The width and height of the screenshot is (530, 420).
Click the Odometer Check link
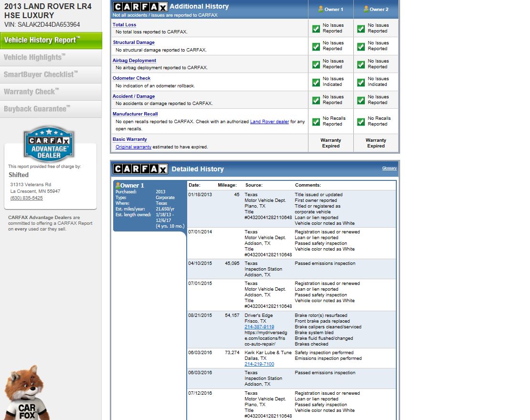pyautogui.click(x=131, y=78)
